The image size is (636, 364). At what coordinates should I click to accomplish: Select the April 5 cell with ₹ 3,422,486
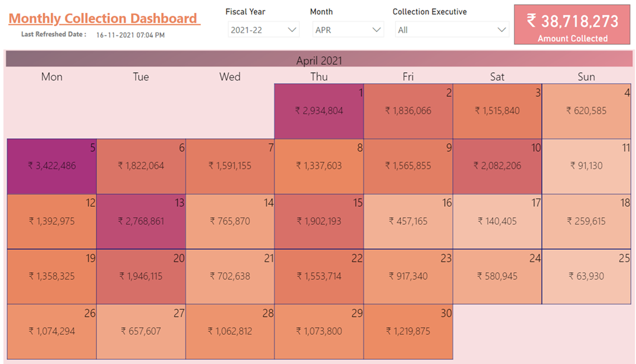tap(52, 167)
